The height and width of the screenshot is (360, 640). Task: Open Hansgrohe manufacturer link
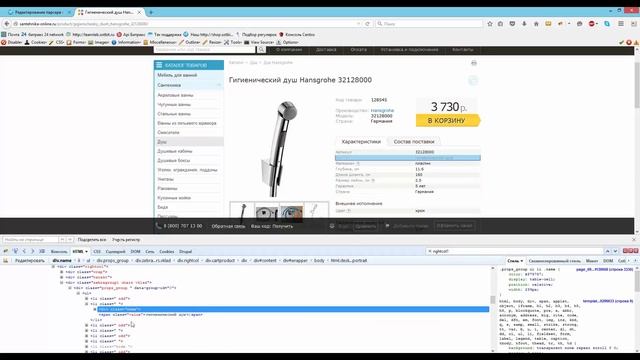tap(382, 111)
